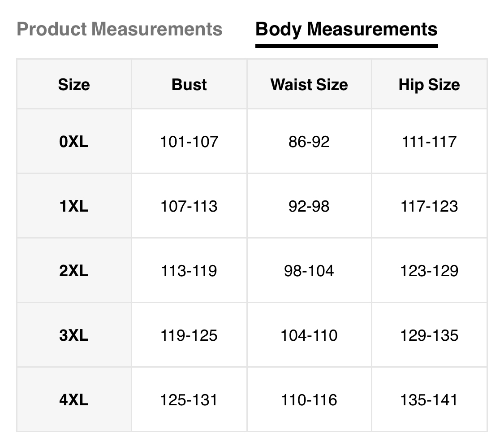Switch to the Product Measurements tab

coord(119,30)
